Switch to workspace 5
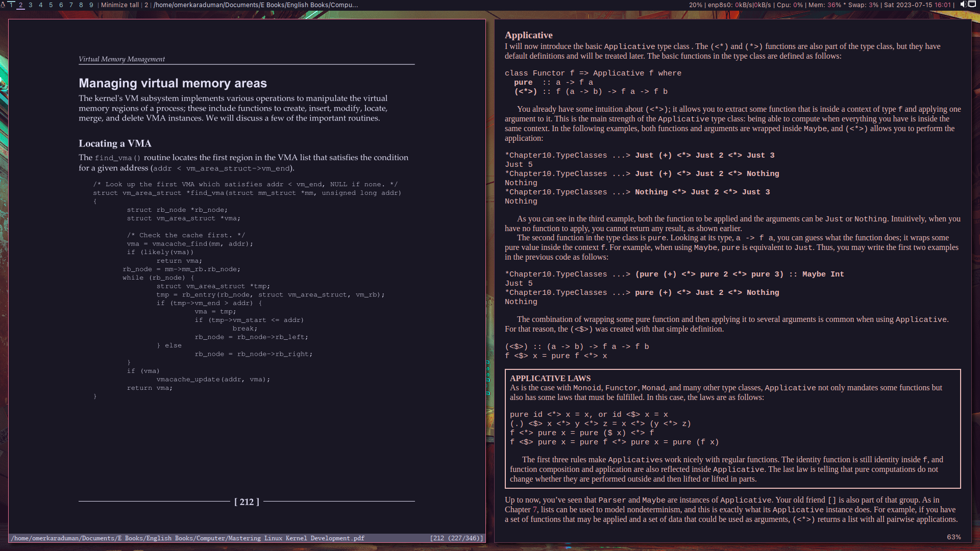 51,5
